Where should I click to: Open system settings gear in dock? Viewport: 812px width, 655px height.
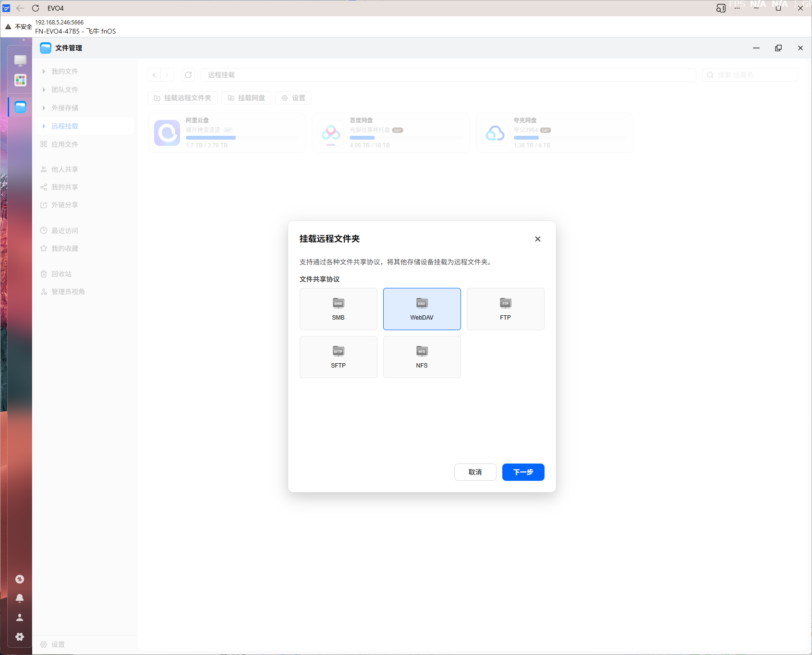20,637
